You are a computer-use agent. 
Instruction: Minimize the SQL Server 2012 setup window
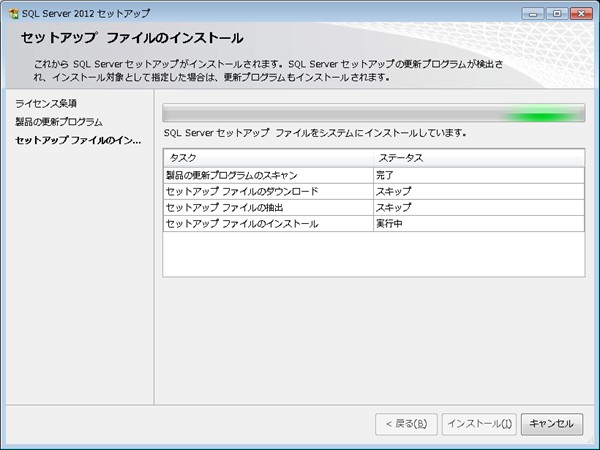pyautogui.click(x=533, y=14)
